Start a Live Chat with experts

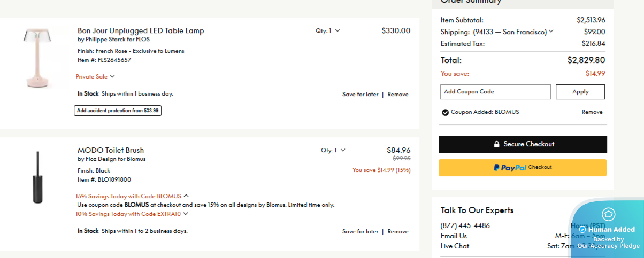(x=455, y=246)
